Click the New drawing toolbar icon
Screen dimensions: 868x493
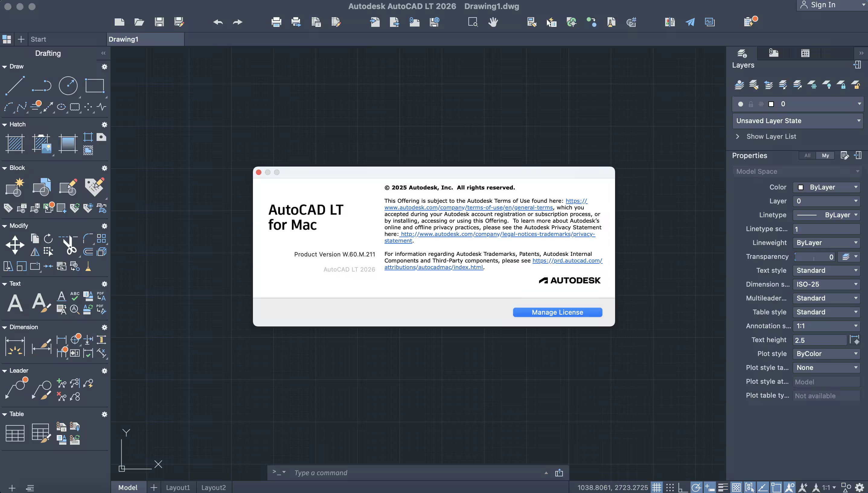tap(119, 22)
